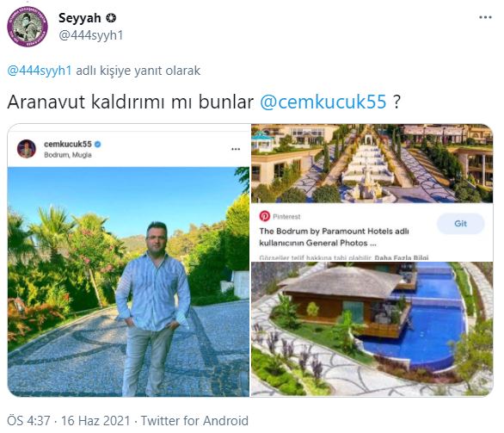Click cemkucuk55's small profile picture

click(x=27, y=149)
